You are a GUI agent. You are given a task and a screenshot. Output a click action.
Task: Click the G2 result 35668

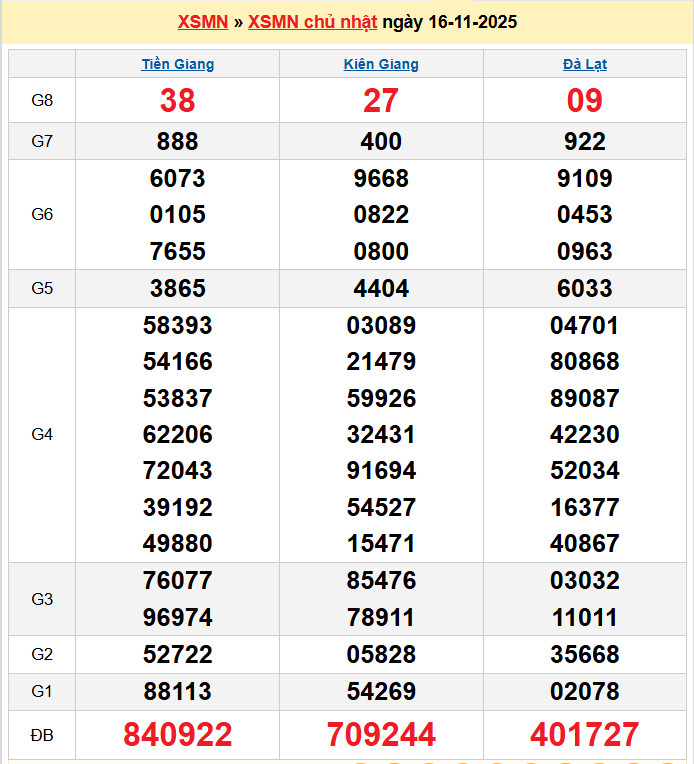pos(585,655)
